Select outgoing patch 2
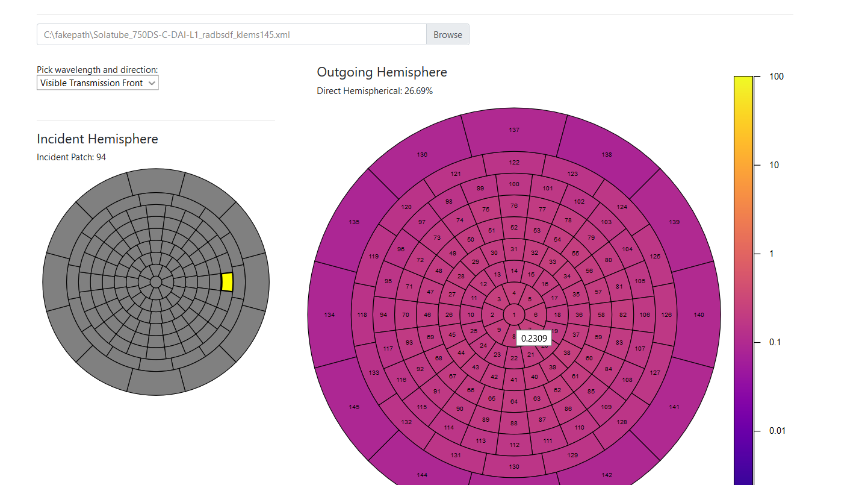Viewport: 868px width, 485px height. tap(492, 315)
